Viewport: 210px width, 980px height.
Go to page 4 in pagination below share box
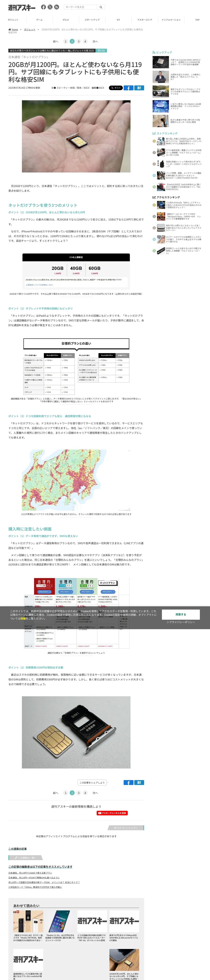point(85,793)
